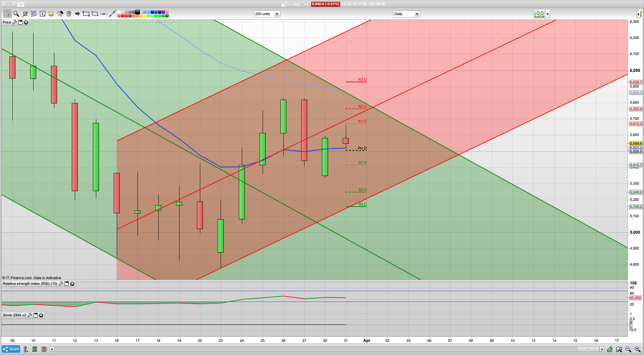Screen dimensions: 644x355
Task: Open the Daily timeframe dropdown
Action: (x=407, y=14)
